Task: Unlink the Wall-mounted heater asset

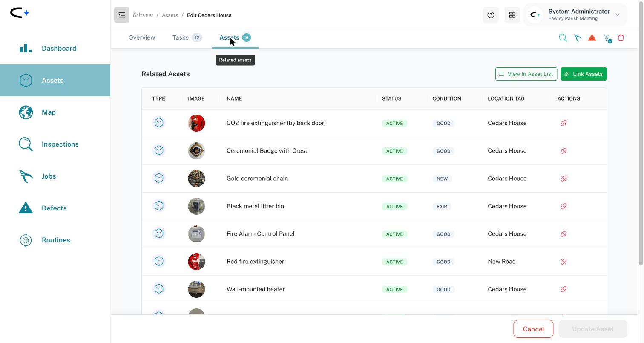Action: point(563,289)
